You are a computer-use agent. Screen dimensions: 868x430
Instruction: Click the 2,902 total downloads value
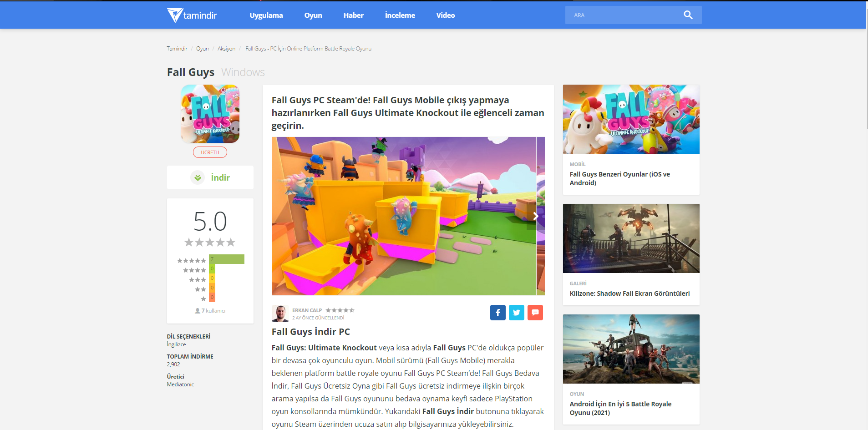point(173,364)
